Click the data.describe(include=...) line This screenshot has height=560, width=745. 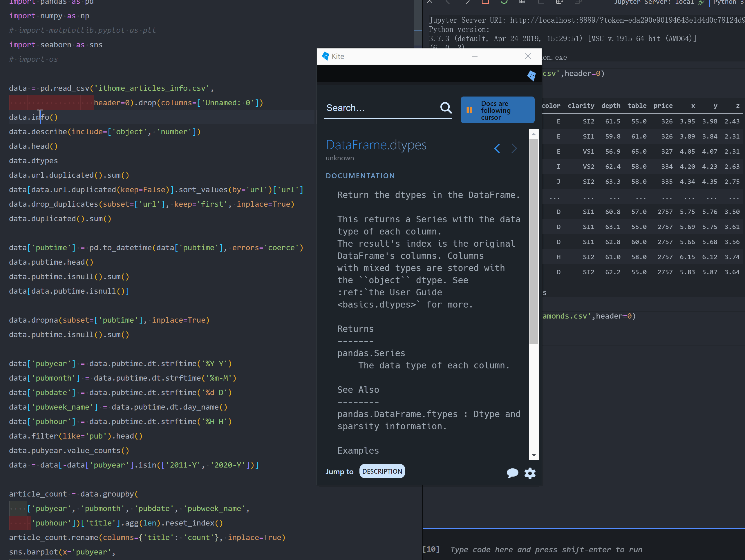coord(105,132)
